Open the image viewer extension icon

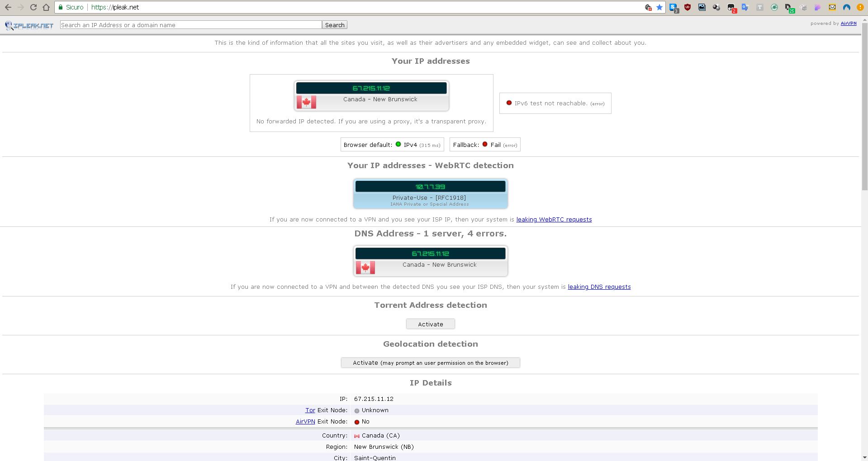(x=702, y=7)
